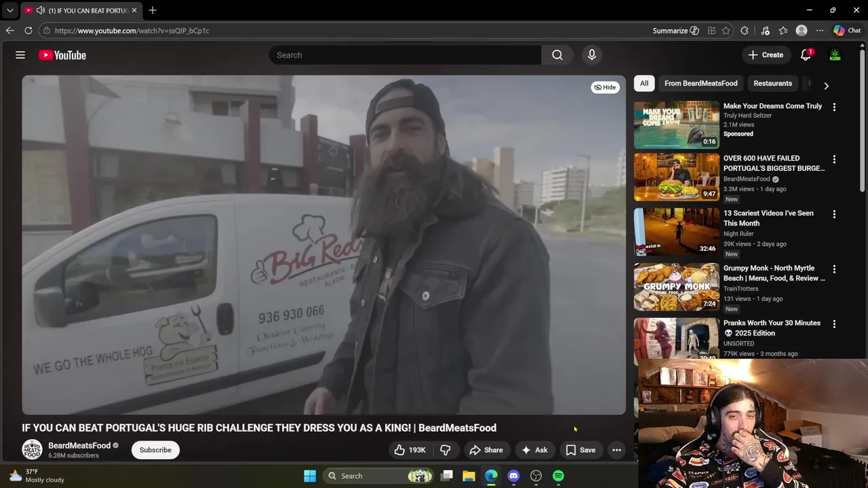Add page to favorites star icon

(726, 30)
